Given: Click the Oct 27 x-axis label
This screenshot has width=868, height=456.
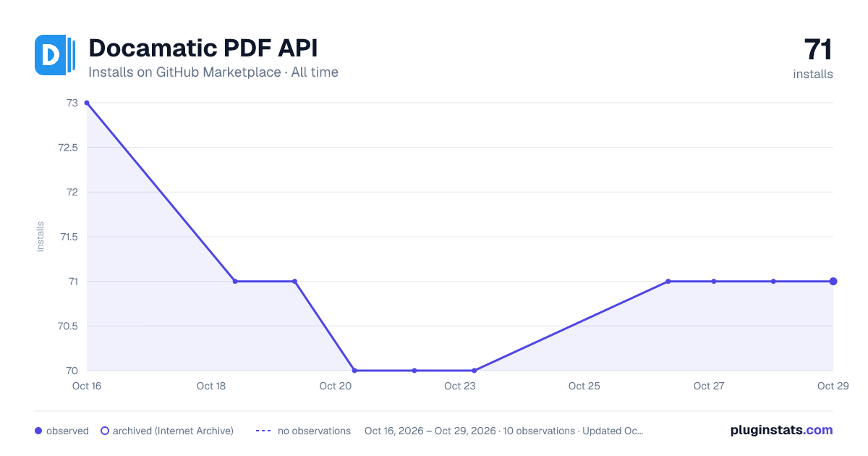Looking at the screenshot, I should tap(709, 386).
